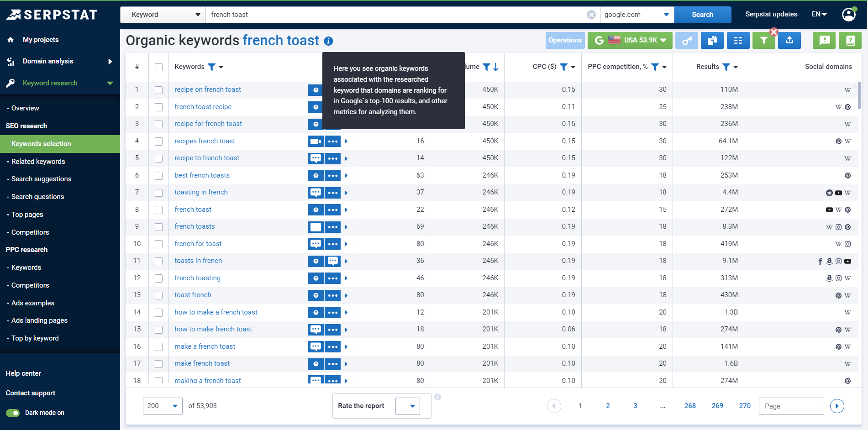Open the help guide book icon
Screen dimensions: 868x430
[850, 40]
